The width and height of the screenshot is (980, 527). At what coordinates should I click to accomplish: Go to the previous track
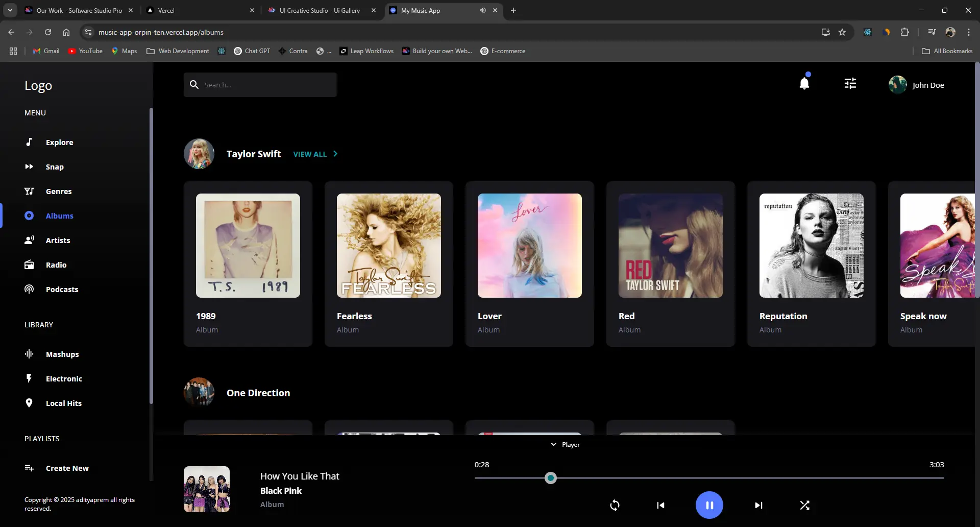pos(660,505)
